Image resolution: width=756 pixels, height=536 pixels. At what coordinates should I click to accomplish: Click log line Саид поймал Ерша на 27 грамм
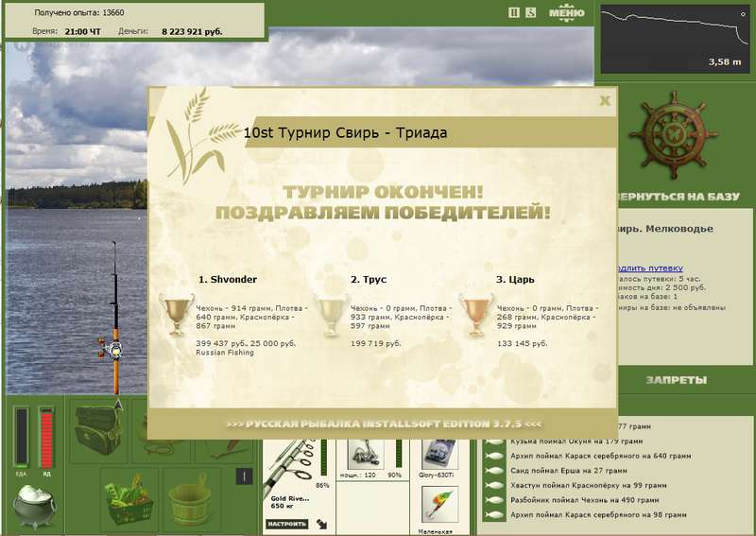pos(569,471)
